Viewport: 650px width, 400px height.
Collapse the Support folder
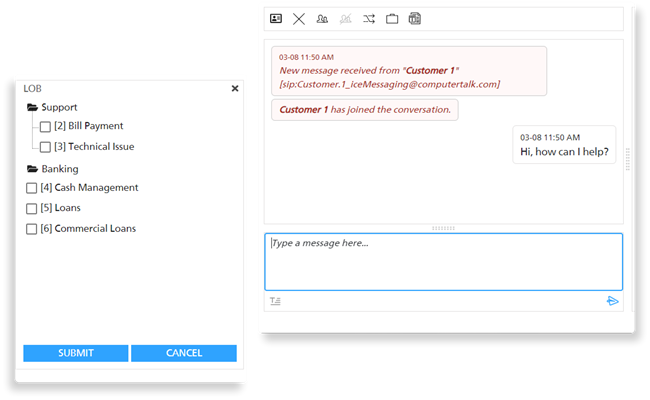coord(32,107)
